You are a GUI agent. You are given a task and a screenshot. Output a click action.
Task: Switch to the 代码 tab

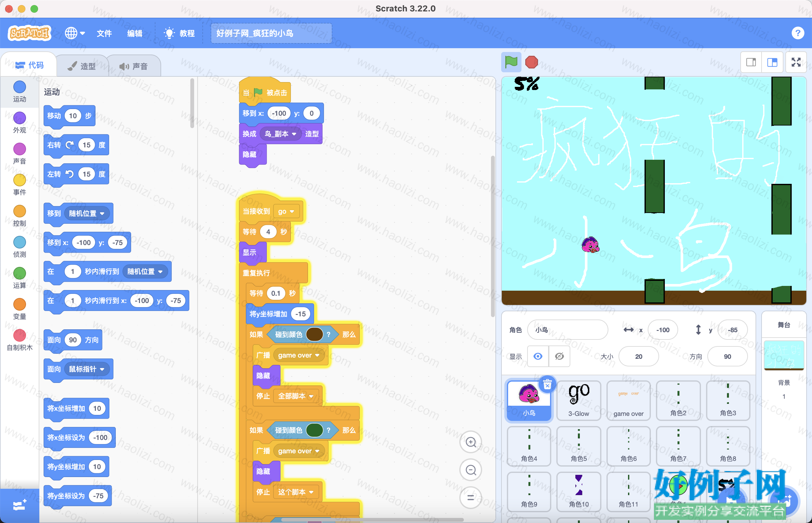point(29,65)
